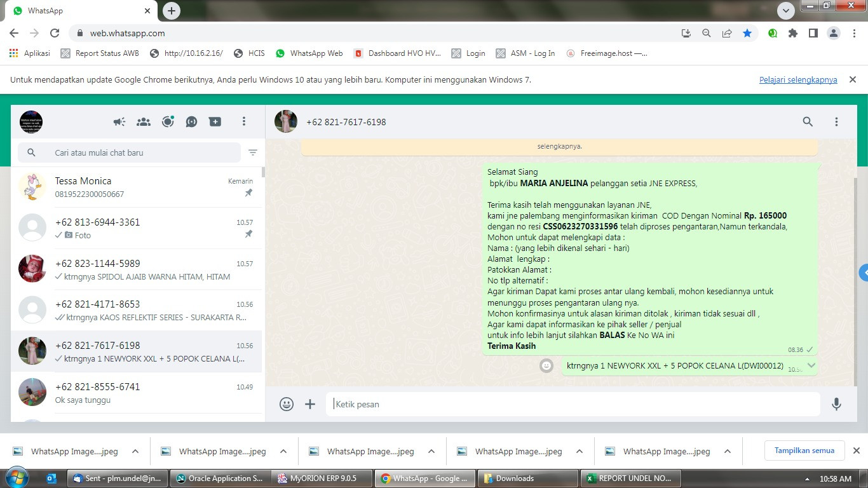The height and width of the screenshot is (488, 868).
Task: Start a new chat with plus icon
Action: [215, 122]
